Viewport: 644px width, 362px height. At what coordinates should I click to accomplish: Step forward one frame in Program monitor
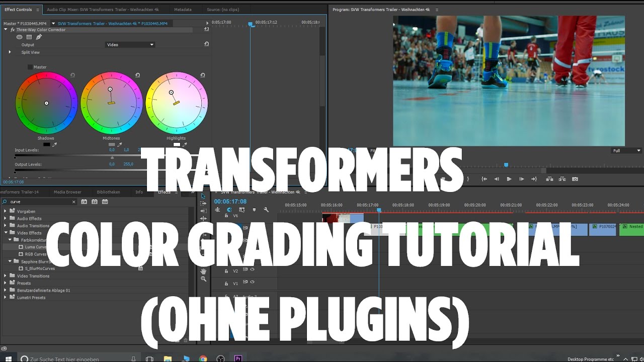tap(522, 179)
